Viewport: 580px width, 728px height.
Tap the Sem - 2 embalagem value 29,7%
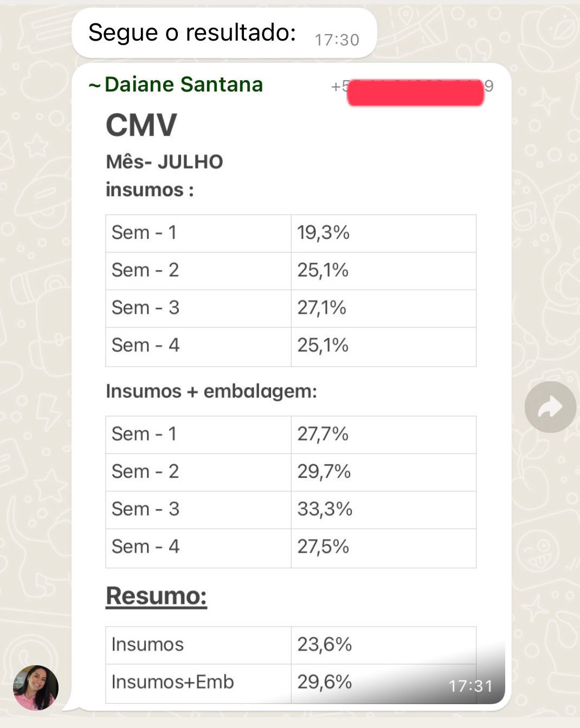click(324, 472)
